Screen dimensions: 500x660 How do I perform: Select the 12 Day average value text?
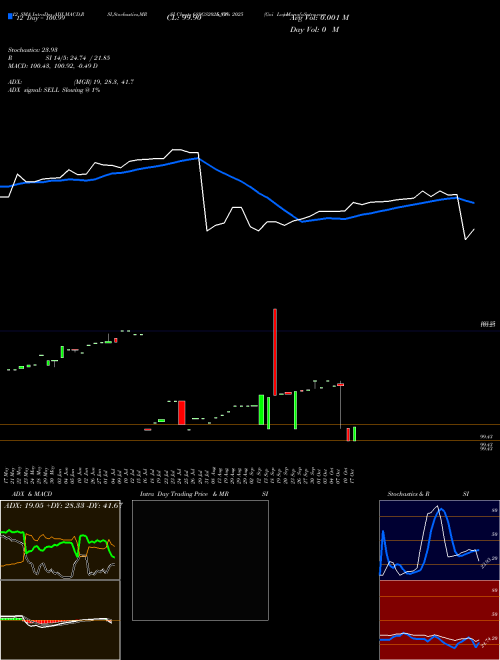click(x=40, y=18)
